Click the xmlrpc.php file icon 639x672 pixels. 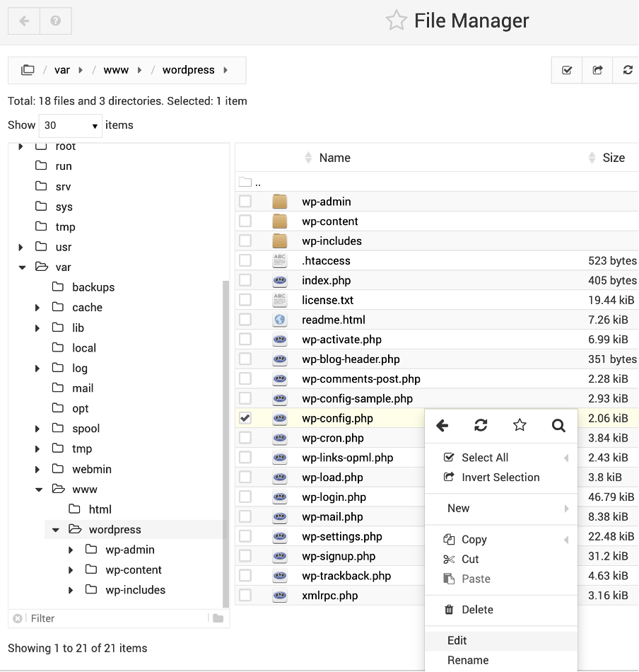coord(280,596)
